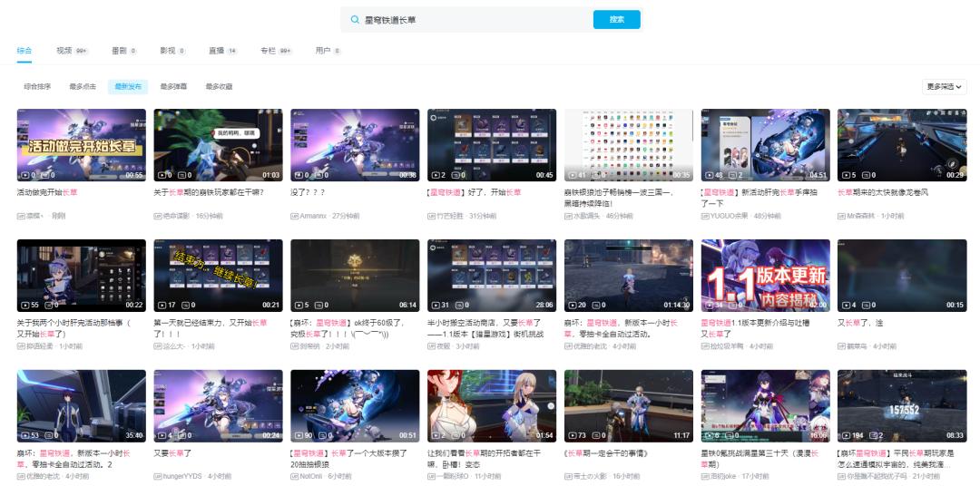Open the video thumbnail with duration 00:38
The image size is (980, 486).
355,145
